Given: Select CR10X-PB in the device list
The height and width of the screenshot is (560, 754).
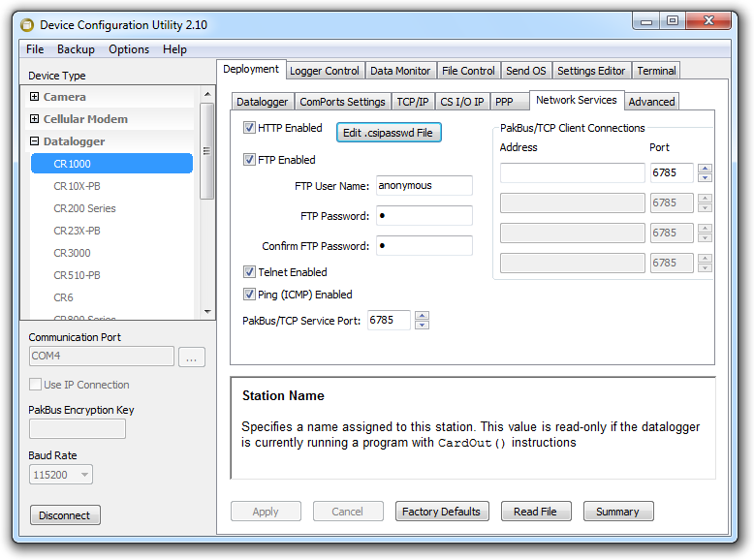Looking at the screenshot, I should (x=77, y=186).
